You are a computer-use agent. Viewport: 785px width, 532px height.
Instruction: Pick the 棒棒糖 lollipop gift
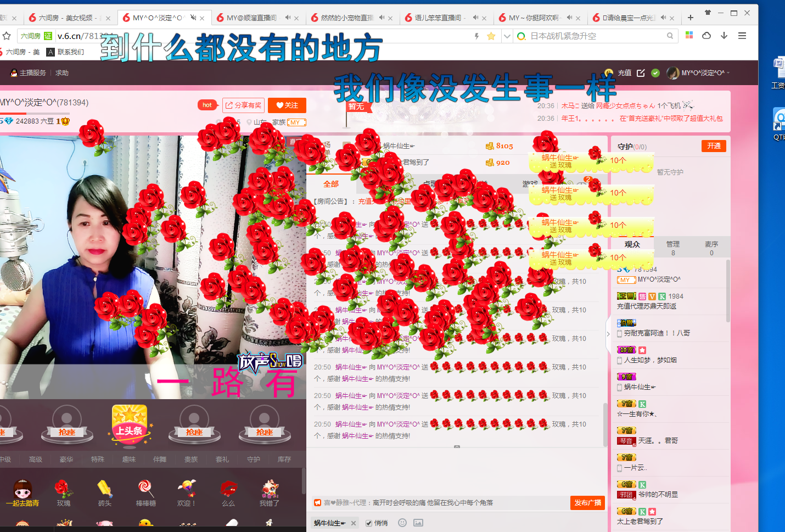145,492
